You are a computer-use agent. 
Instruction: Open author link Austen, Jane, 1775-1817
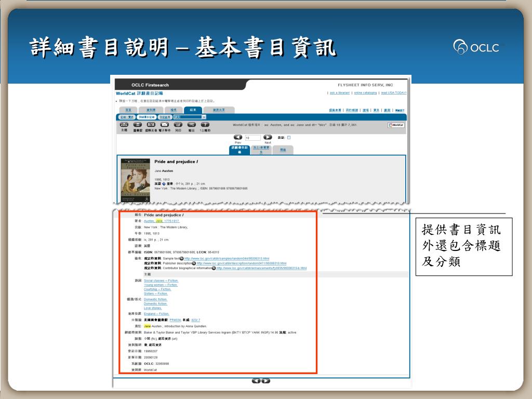click(x=162, y=221)
